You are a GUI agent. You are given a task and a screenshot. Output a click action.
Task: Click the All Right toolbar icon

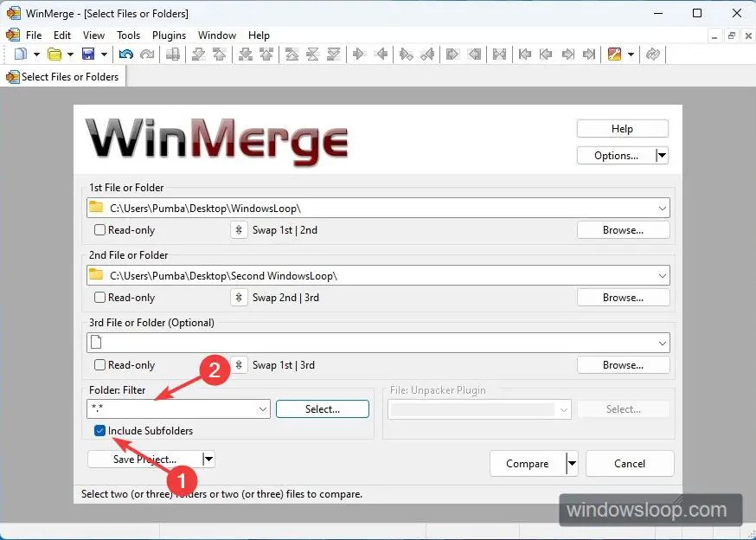click(x=452, y=54)
